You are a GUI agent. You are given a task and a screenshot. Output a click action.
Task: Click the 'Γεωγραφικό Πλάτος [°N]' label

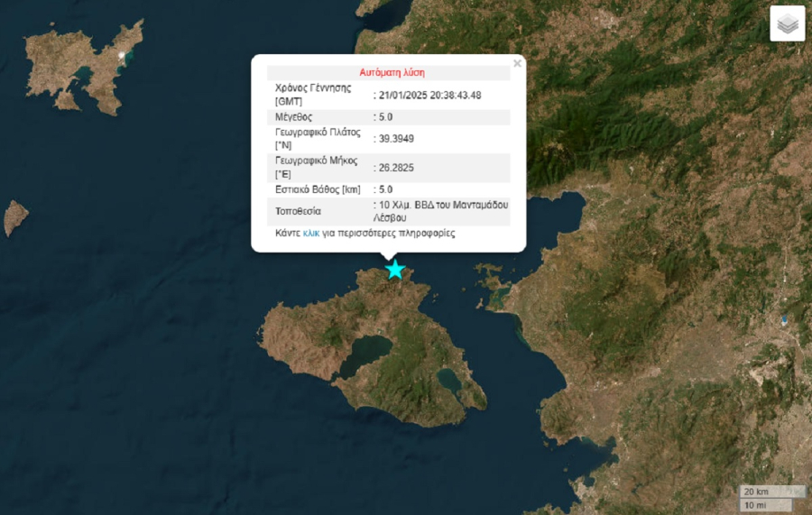pyautogui.click(x=318, y=138)
